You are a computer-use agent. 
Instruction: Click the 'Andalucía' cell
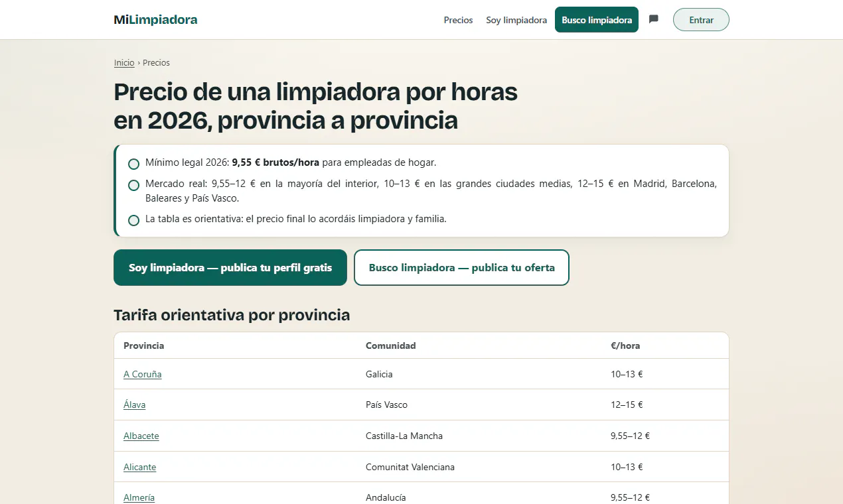click(386, 497)
